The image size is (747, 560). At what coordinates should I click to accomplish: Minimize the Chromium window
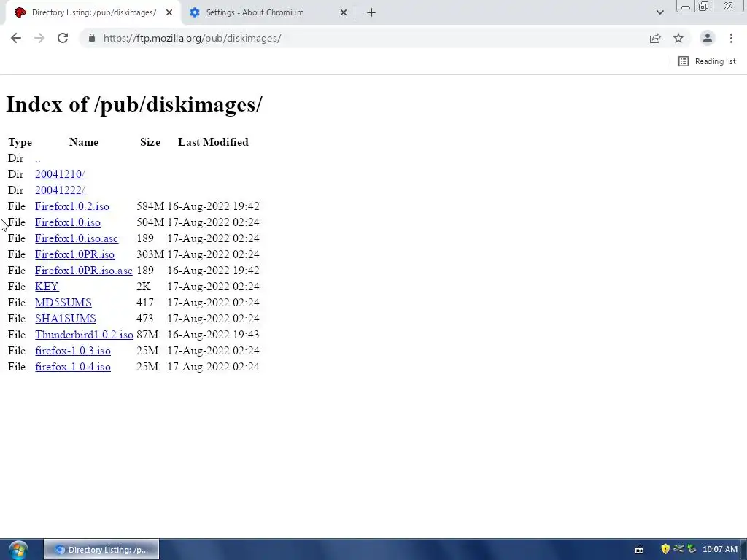click(686, 6)
